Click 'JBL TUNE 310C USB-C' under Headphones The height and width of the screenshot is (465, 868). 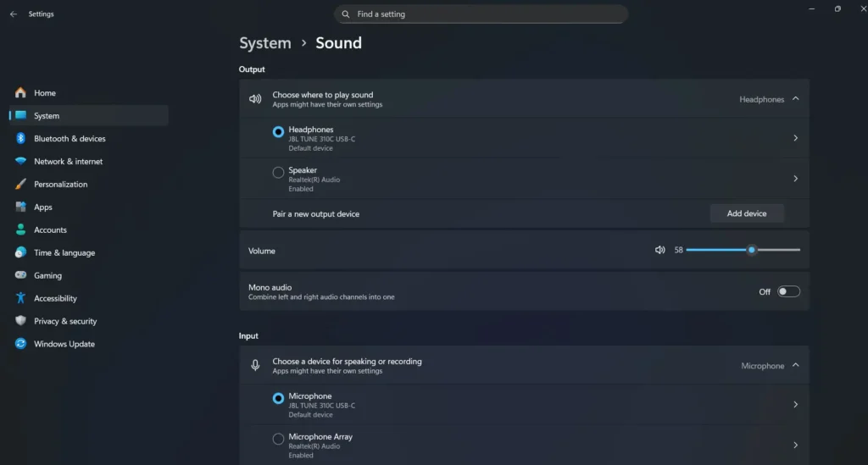321,140
